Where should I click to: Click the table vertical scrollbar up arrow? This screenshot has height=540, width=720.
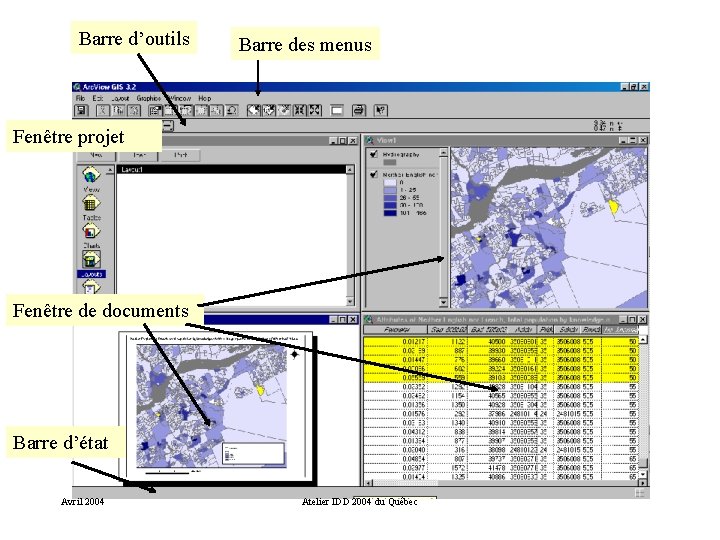pyautogui.click(x=643, y=340)
